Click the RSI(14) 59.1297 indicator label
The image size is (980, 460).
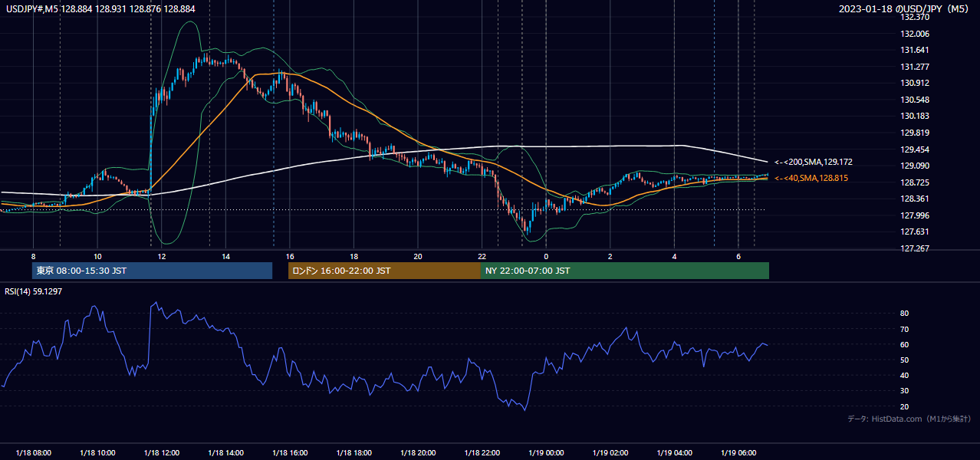pos(33,291)
